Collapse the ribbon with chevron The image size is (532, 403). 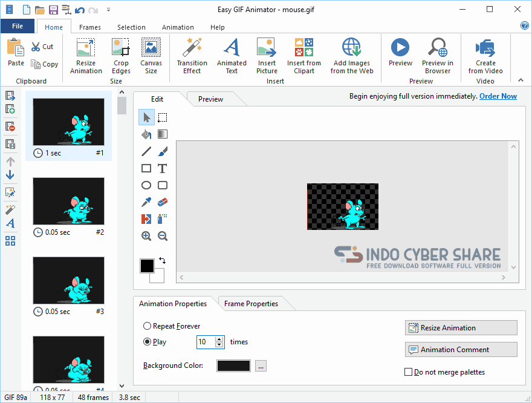521,80
